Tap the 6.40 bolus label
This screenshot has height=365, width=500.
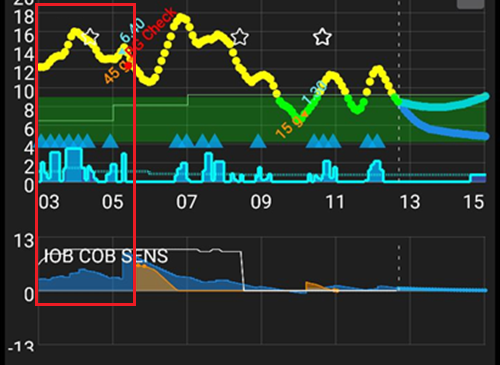click(x=132, y=31)
